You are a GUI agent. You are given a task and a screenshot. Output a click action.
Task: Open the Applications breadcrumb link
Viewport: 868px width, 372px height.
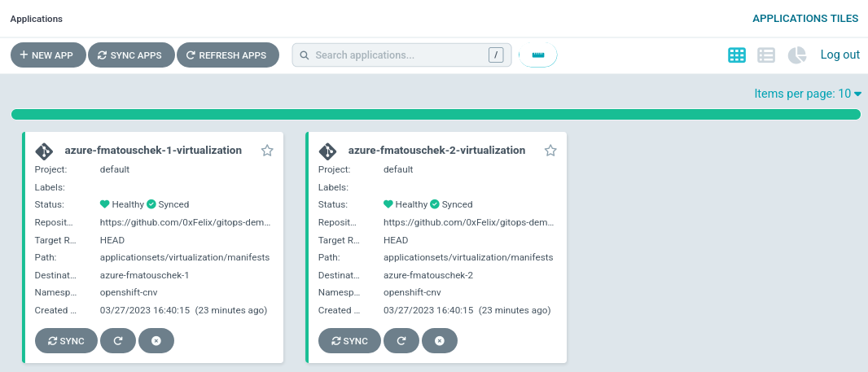pos(37,19)
